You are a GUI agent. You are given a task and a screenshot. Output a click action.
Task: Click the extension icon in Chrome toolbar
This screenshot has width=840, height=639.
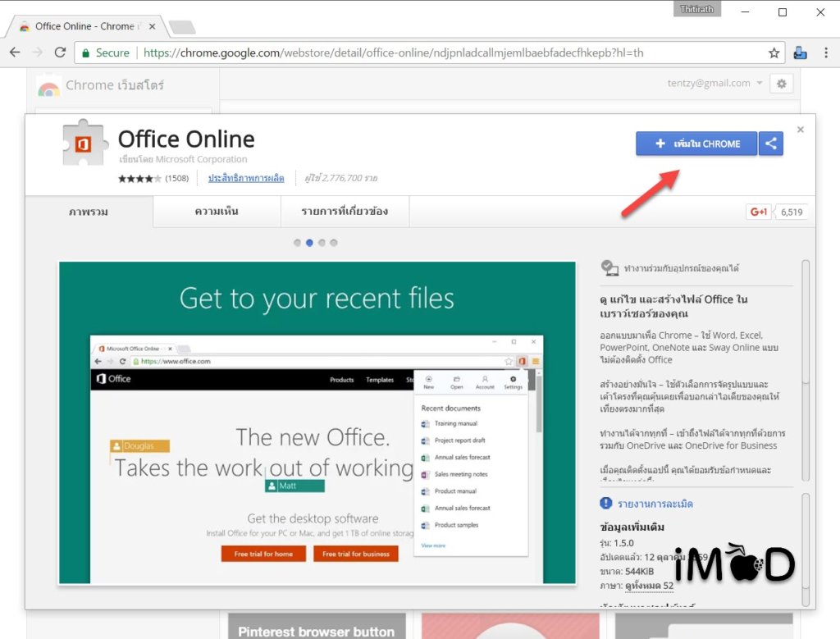800,52
